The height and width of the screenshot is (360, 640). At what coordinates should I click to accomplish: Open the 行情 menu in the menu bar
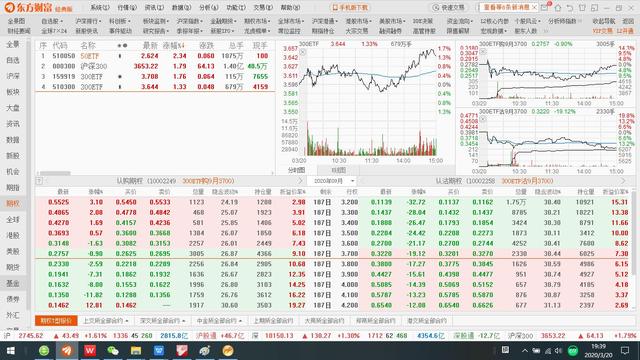point(127,8)
